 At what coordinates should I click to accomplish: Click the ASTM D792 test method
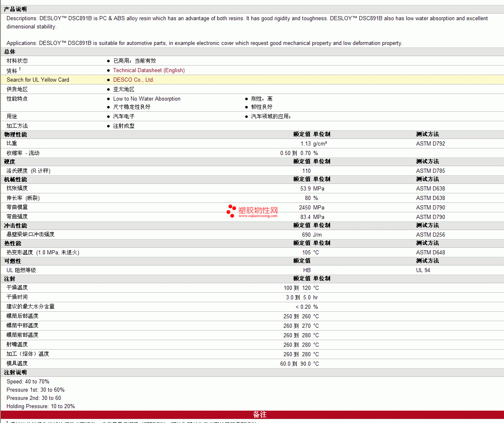tap(431, 144)
